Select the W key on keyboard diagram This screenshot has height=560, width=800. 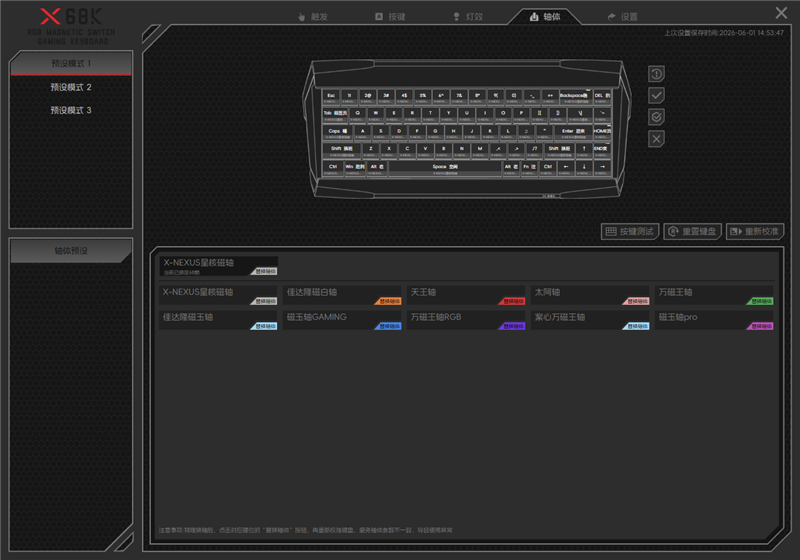click(x=376, y=115)
